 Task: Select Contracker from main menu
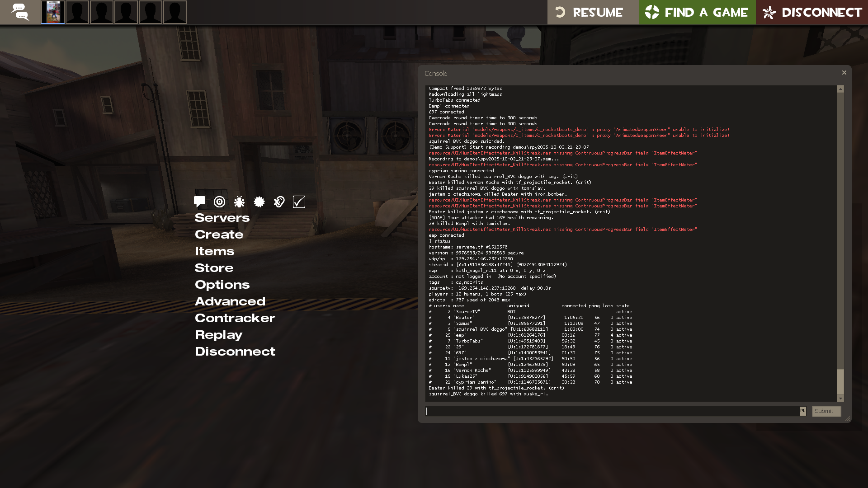pos(235,318)
